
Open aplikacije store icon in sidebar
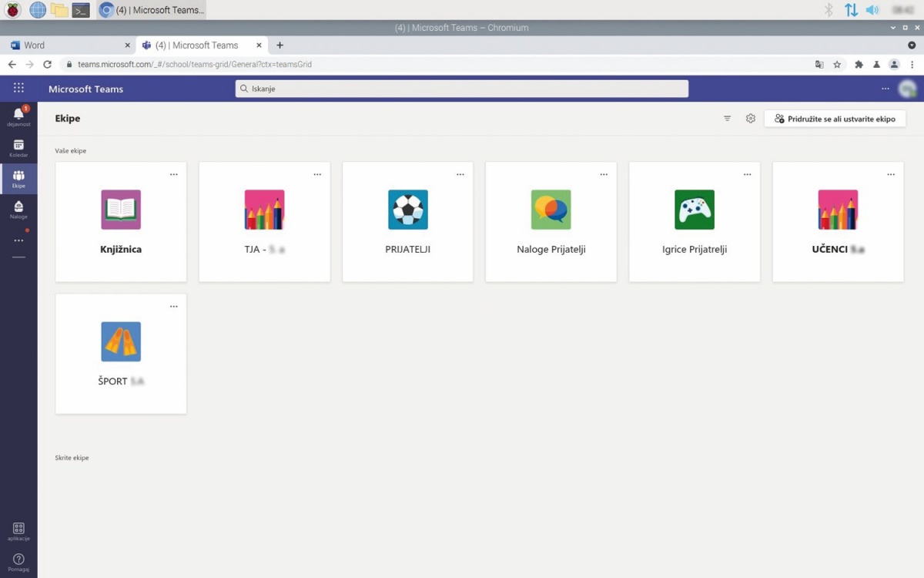pos(18,532)
